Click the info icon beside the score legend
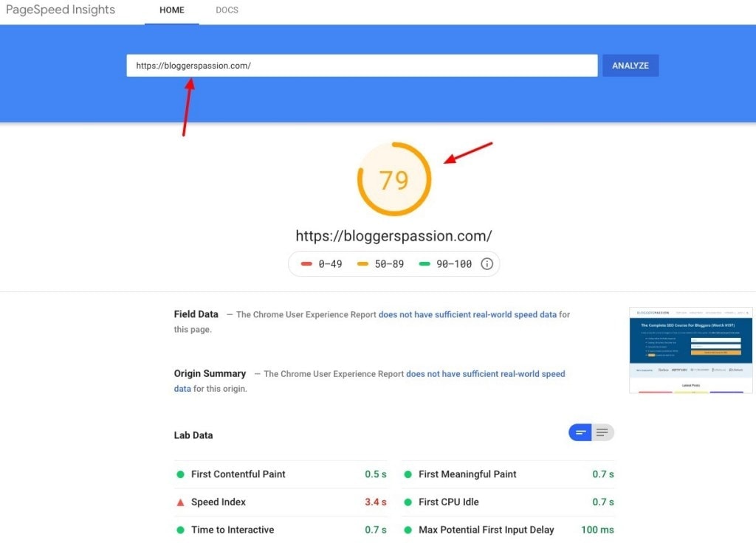Image resolution: width=756 pixels, height=543 pixels. [487, 263]
